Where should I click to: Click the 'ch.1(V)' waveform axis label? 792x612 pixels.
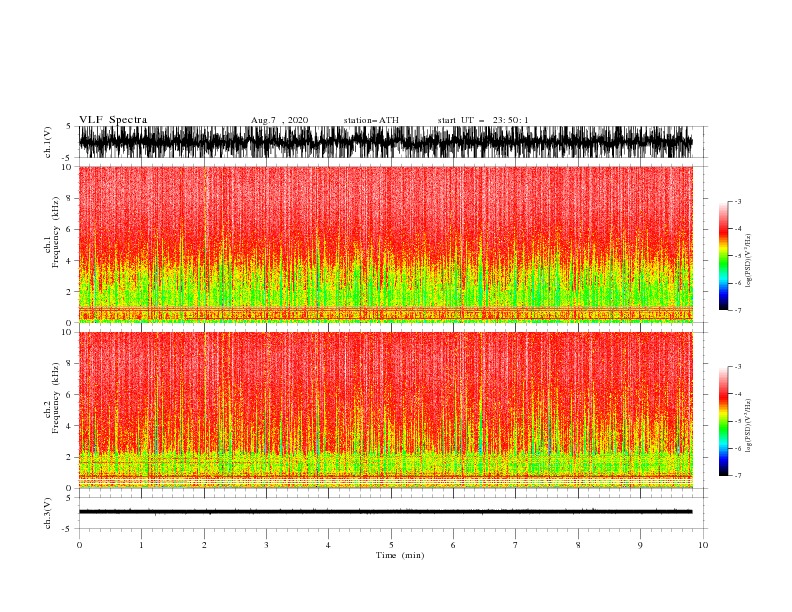tap(48, 142)
